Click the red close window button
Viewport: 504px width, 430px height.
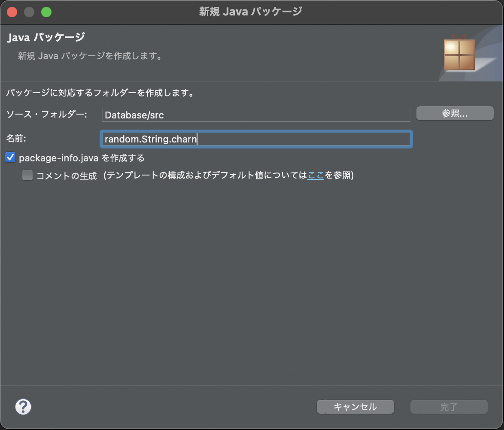12,12
